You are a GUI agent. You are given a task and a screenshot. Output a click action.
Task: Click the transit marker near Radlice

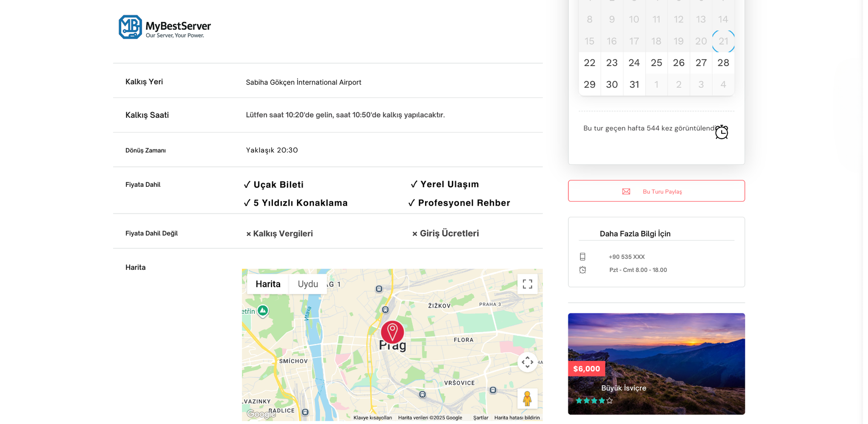[x=305, y=412]
